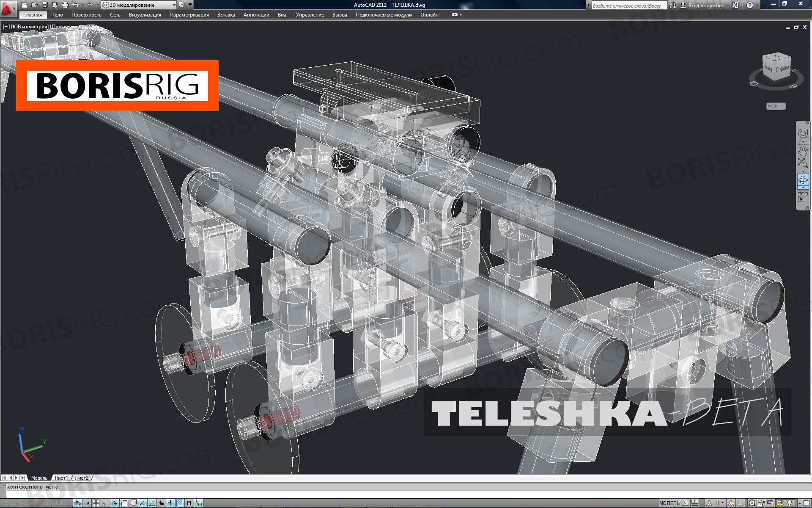Open the Онлайн ribbon tab
The image size is (812, 508).
coord(429,15)
